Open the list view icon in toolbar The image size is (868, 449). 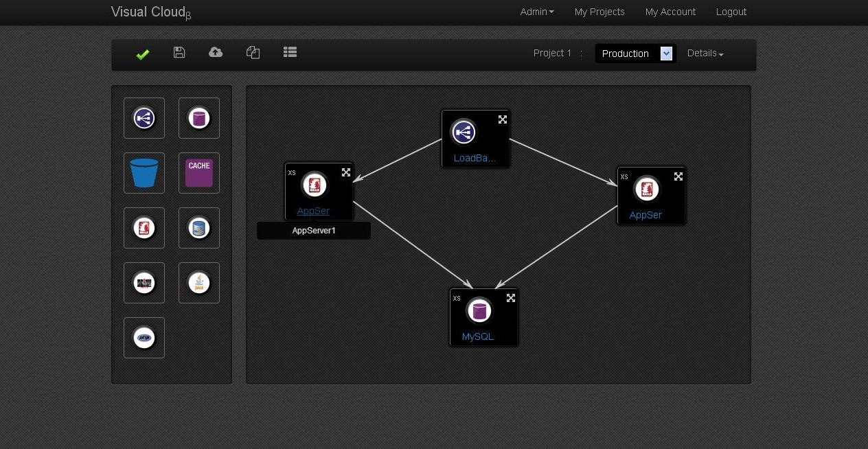coord(290,52)
